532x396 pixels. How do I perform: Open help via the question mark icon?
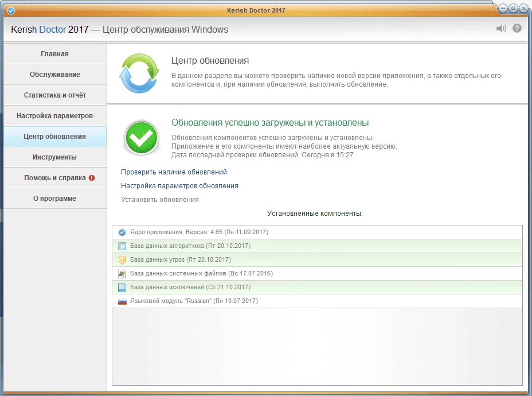pos(517,28)
